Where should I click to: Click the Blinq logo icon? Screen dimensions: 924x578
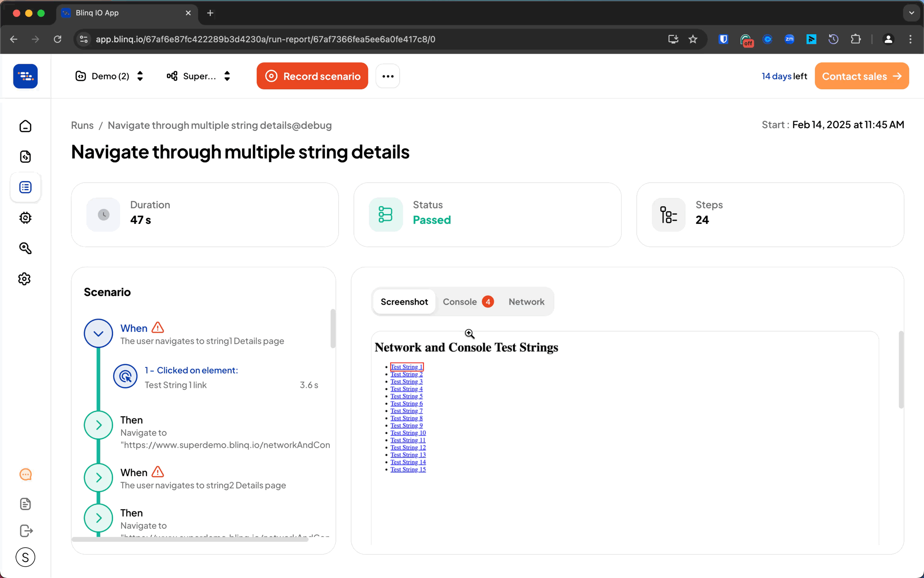pyautogui.click(x=25, y=76)
